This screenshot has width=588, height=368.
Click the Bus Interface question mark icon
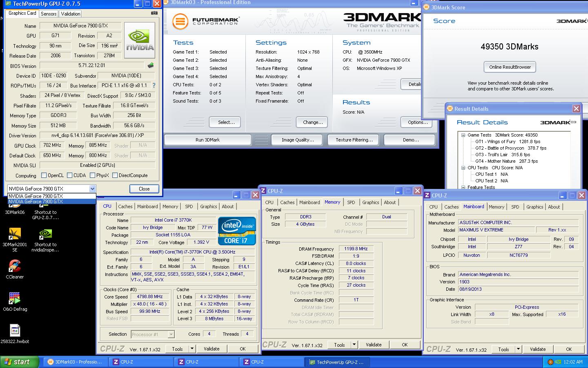point(154,85)
